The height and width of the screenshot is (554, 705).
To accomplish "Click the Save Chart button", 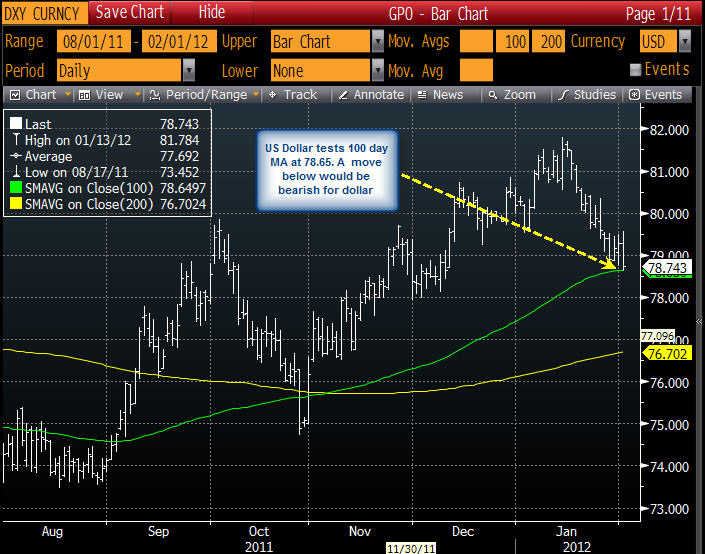I will 130,13.
